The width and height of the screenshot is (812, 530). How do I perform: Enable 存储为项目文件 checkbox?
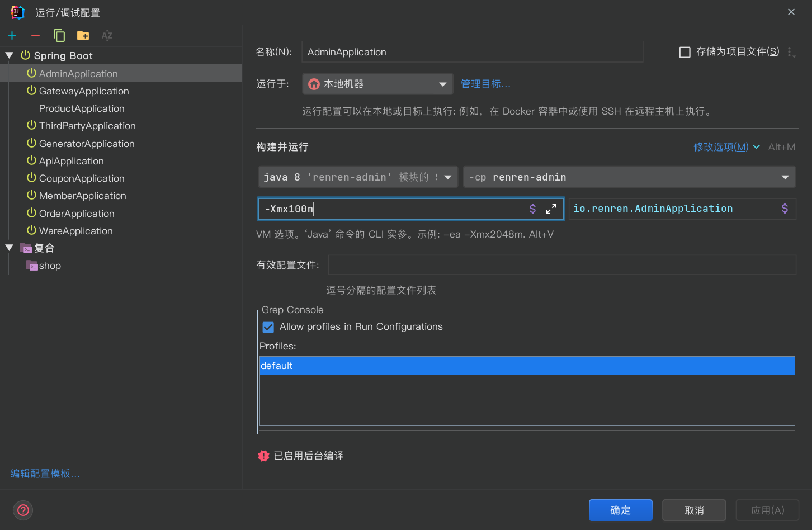[684, 52]
